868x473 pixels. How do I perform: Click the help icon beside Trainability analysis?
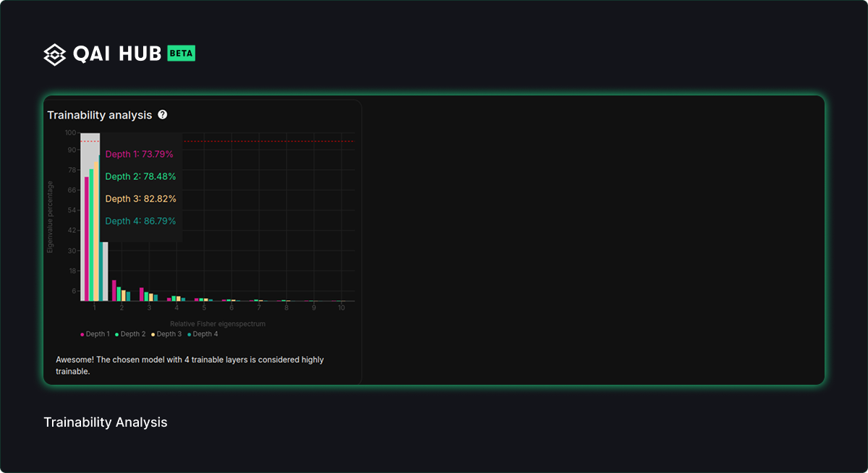click(x=163, y=114)
